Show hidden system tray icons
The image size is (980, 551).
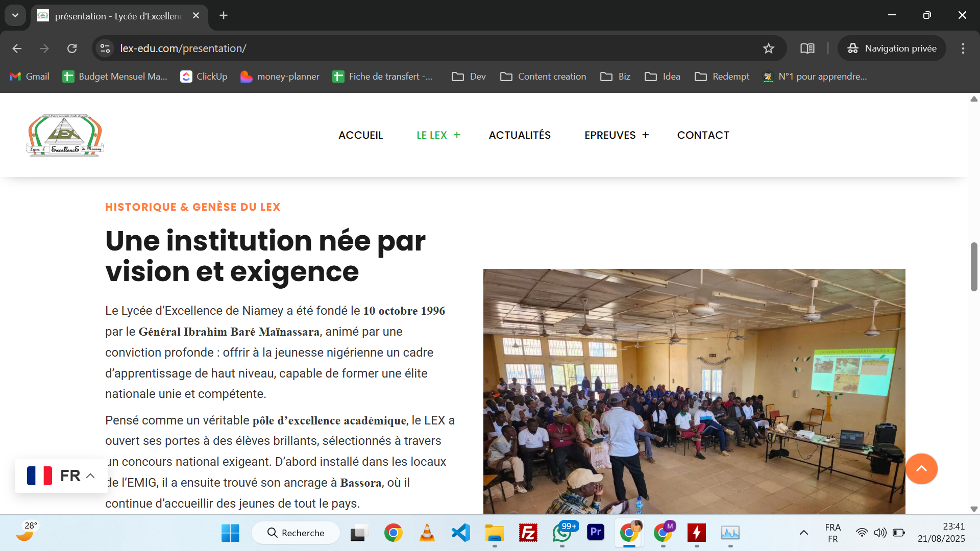click(x=803, y=533)
